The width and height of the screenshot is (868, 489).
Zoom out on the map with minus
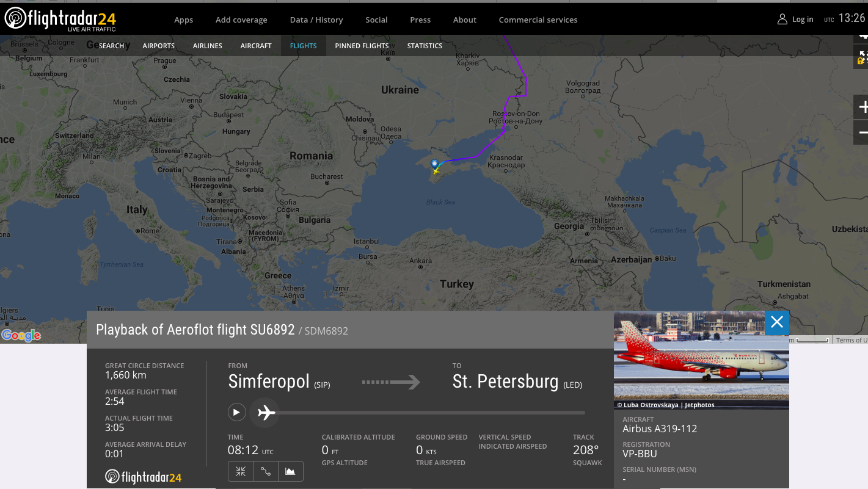coord(862,132)
